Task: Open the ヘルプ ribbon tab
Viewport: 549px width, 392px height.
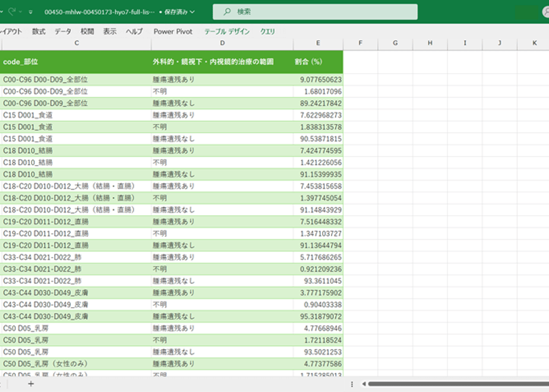Action: tap(134, 31)
